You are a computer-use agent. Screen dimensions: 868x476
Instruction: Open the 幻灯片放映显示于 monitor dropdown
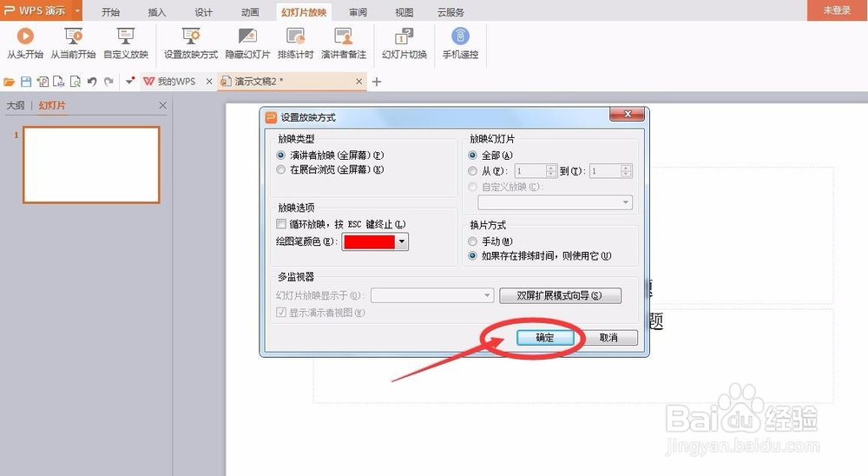[431, 295]
